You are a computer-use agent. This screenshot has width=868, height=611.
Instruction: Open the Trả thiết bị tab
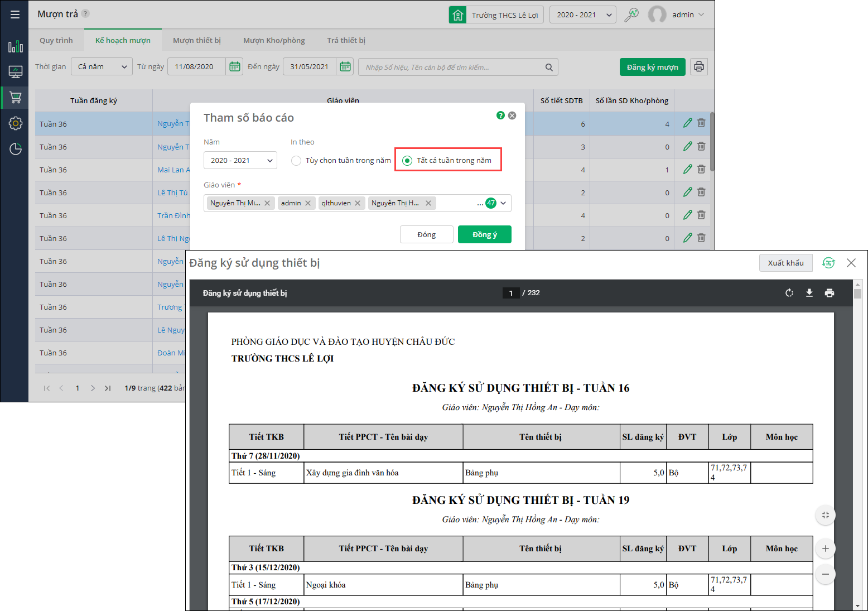coord(346,40)
